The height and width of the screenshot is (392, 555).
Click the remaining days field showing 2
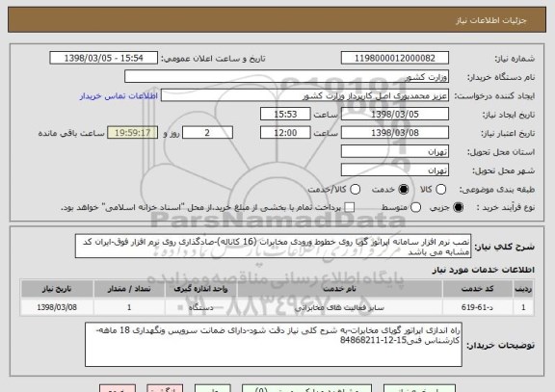[207, 133]
